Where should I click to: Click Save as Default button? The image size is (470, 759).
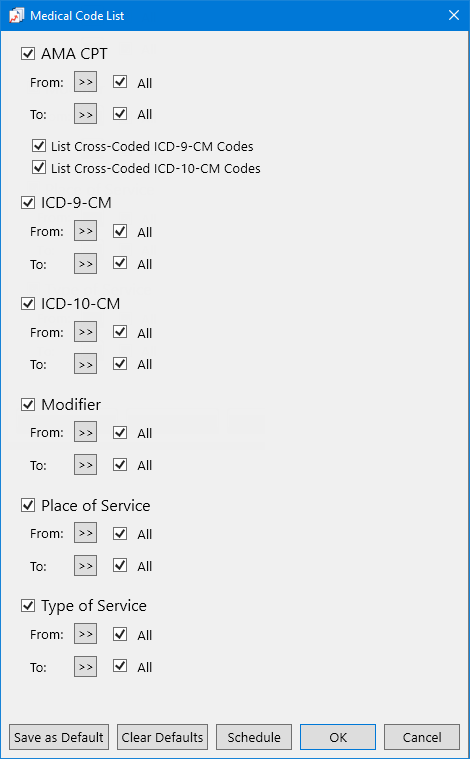click(59, 737)
